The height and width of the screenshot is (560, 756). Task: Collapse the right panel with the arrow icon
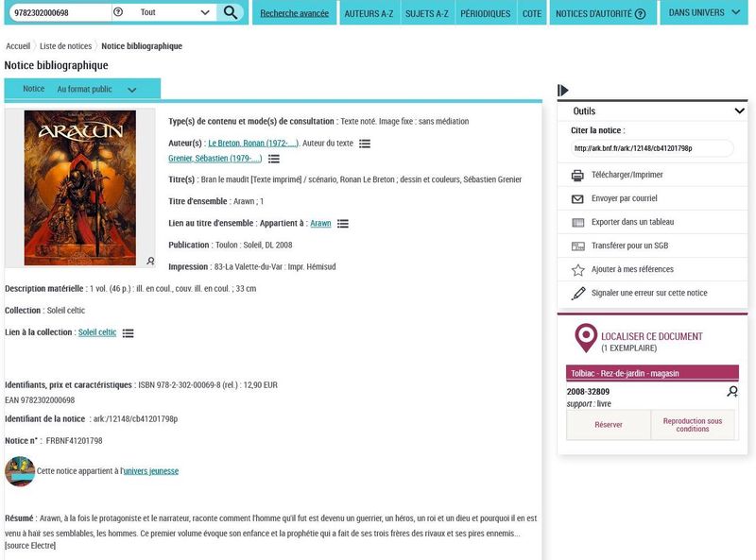[563, 91]
